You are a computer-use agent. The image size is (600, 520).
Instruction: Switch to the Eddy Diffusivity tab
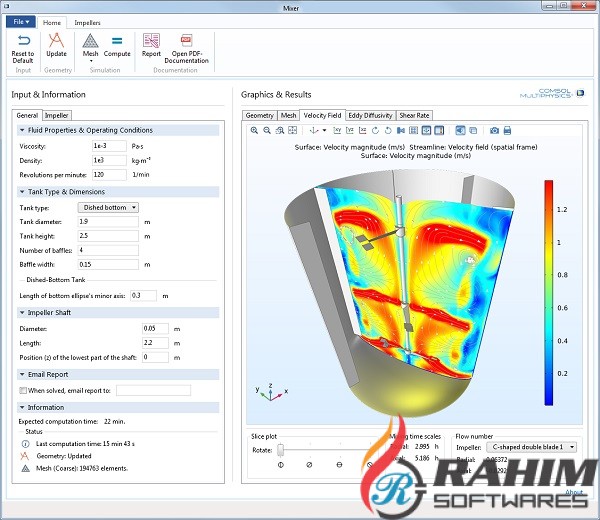pyautogui.click(x=370, y=115)
